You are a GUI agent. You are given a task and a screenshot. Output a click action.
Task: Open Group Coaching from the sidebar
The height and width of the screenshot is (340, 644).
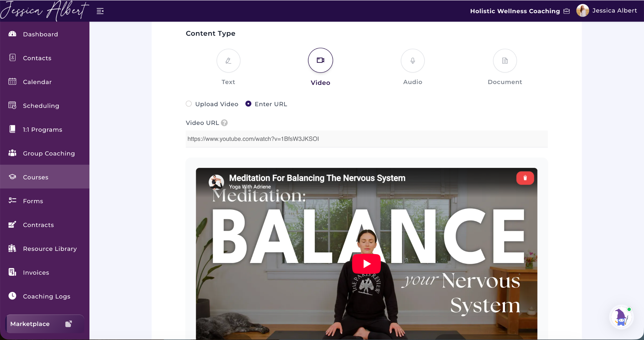click(45, 153)
